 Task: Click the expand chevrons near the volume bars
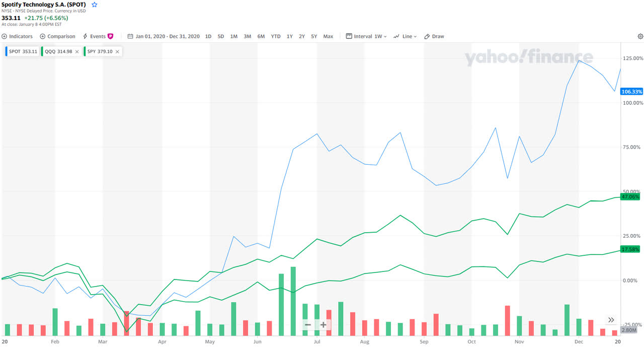click(x=611, y=320)
